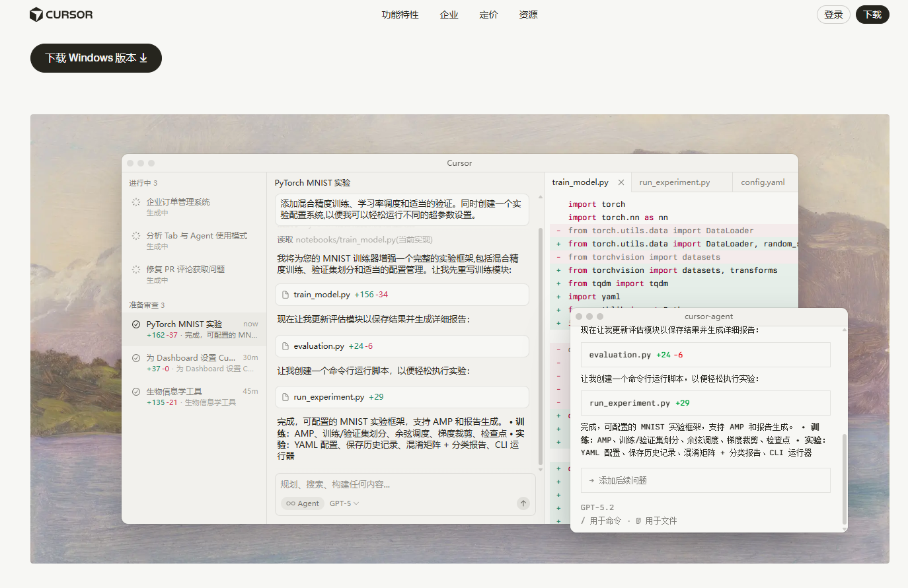Click the 登录 button
This screenshot has width=908, height=588.
[x=833, y=15]
